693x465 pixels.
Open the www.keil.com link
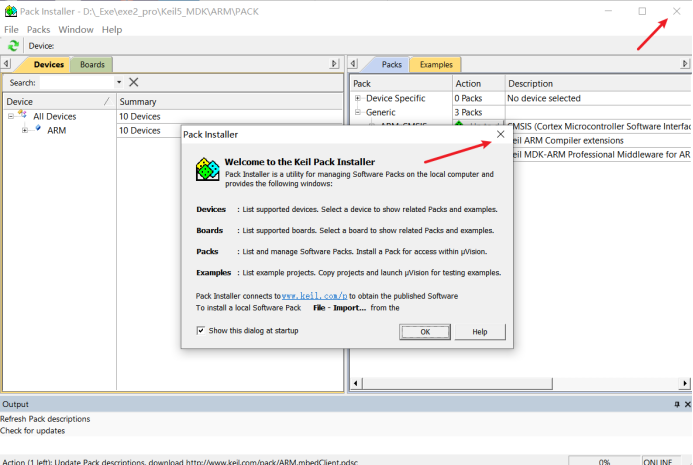(x=314, y=296)
